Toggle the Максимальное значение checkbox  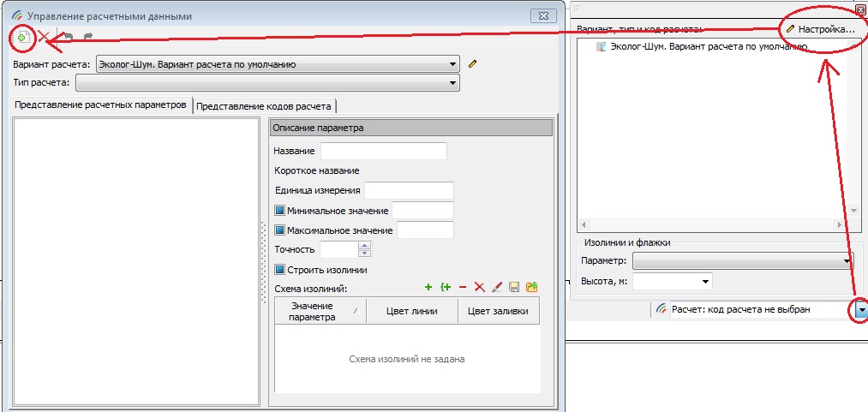pos(279,230)
